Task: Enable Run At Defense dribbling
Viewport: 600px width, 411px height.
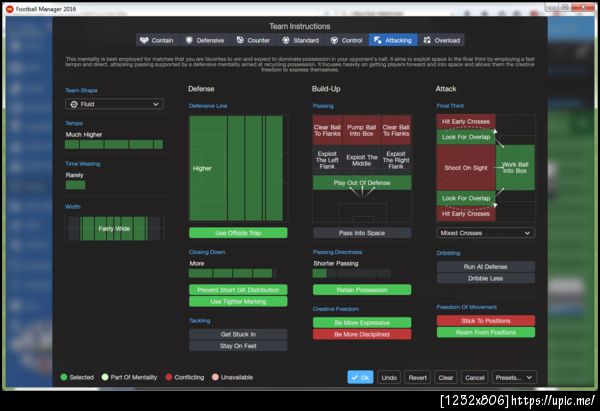Action: pyautogui.click(x=486, y=267)
